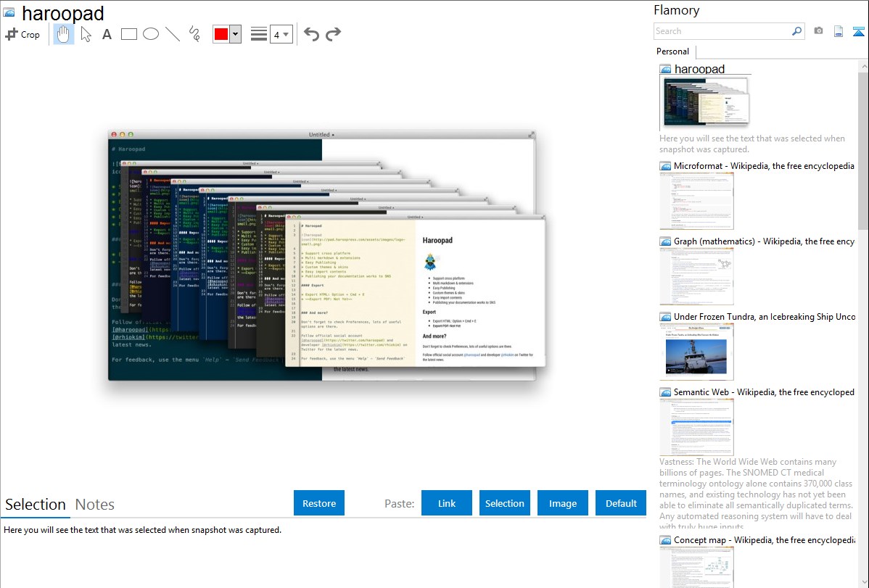Open the line width dropdown showing 4
The width and height of the screenshot is (869, 588).
[x=281, y=34]
